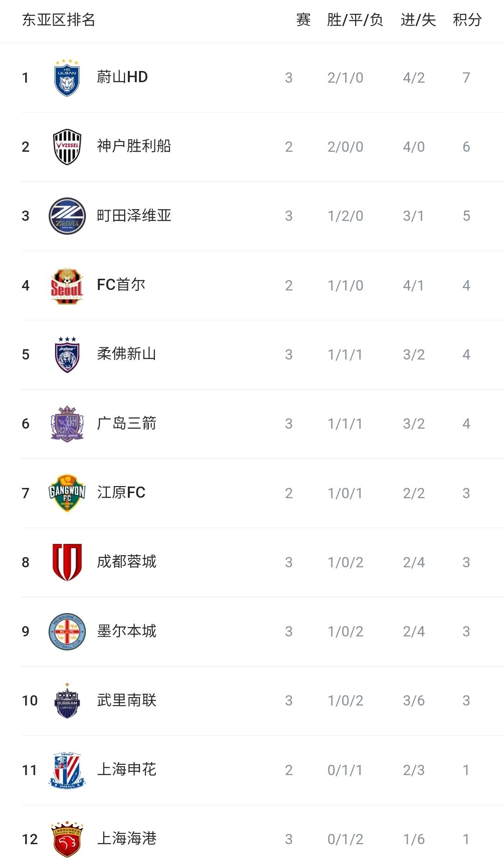Select the Machida Zelvia round badge

click(x=67, y=216)
